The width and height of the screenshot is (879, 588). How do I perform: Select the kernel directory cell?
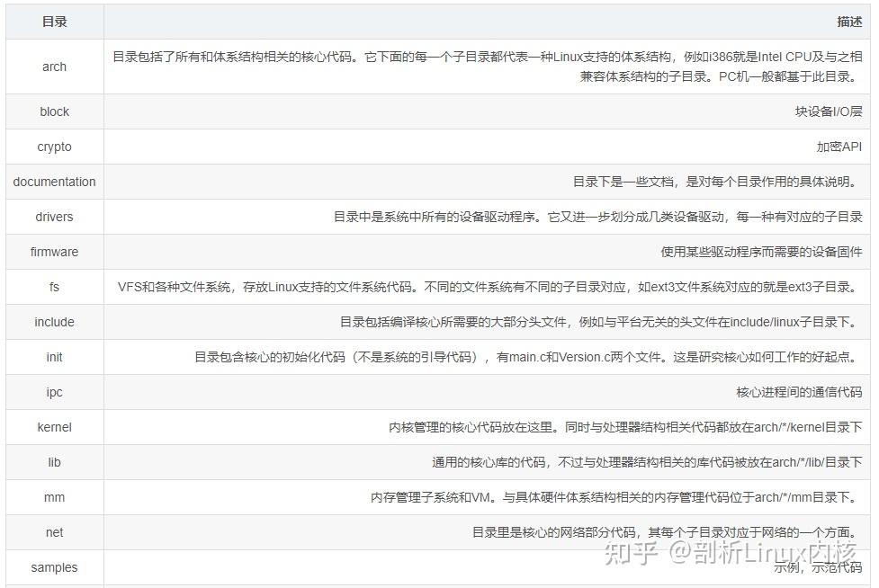54,427
